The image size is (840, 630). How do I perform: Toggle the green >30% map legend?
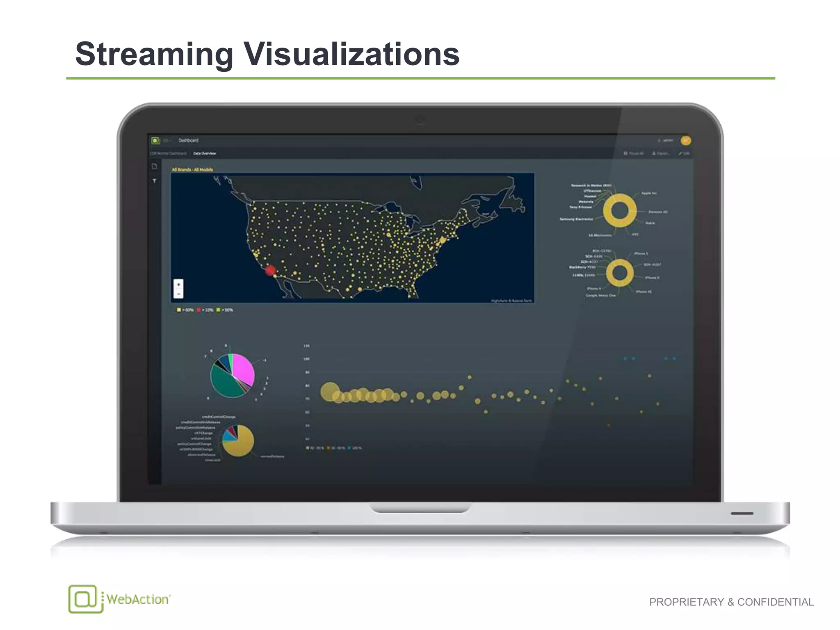coord(225,310)
